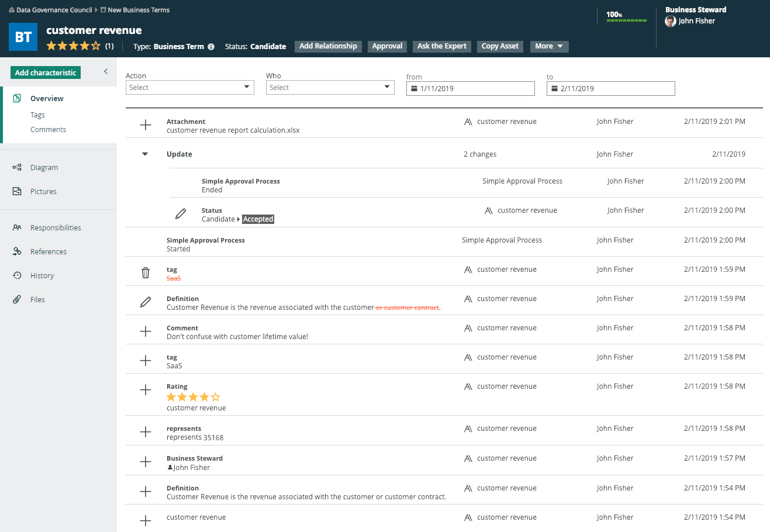Click the trash icon on the deleted SaaS tag row
The width and height of the screenshot is (770, 532).
(x=146, y=272)
